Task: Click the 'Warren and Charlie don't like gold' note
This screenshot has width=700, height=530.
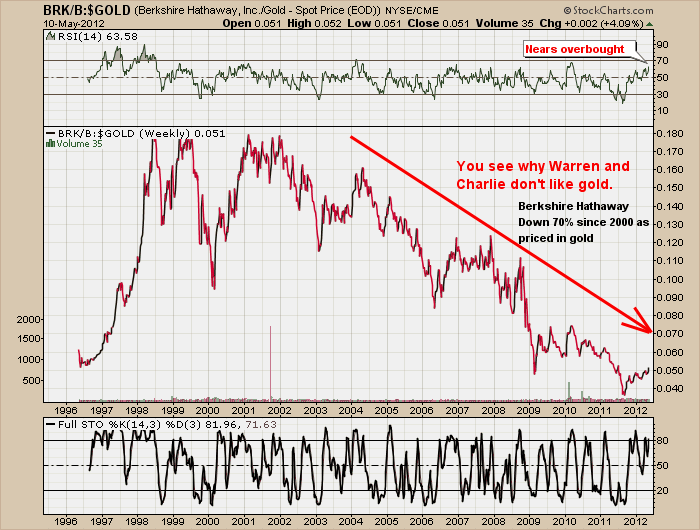Action: [543, 175]
